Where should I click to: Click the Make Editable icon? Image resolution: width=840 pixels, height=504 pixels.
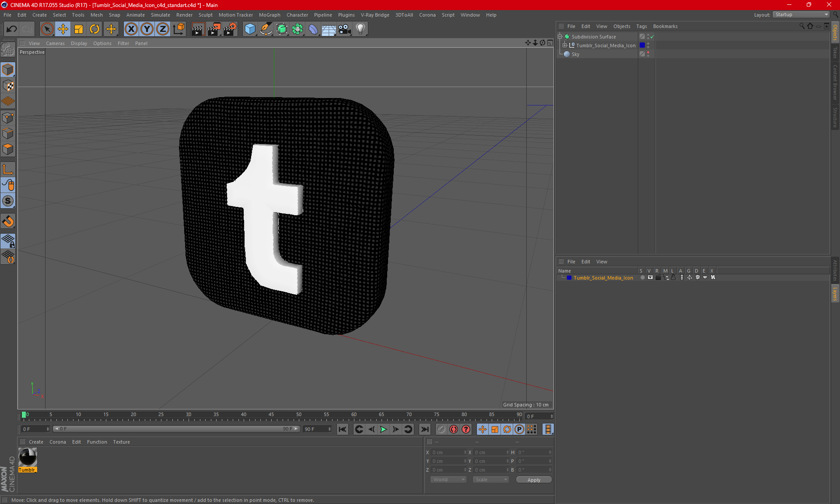coord(8,50)
